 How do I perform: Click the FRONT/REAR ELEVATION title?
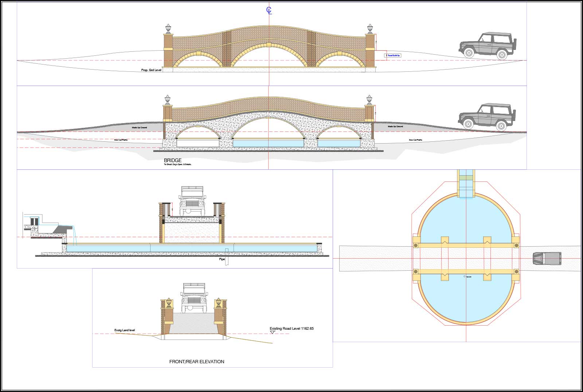[197, 362]
